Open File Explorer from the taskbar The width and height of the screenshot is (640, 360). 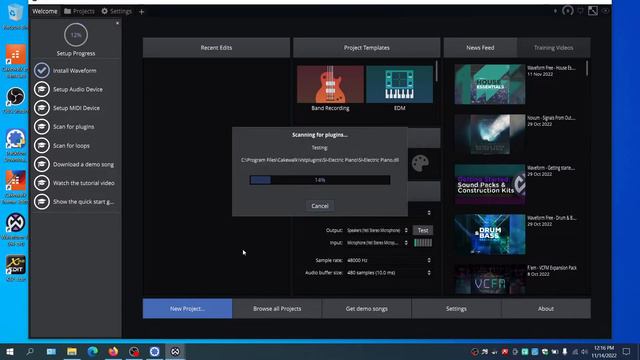point(72,351)
